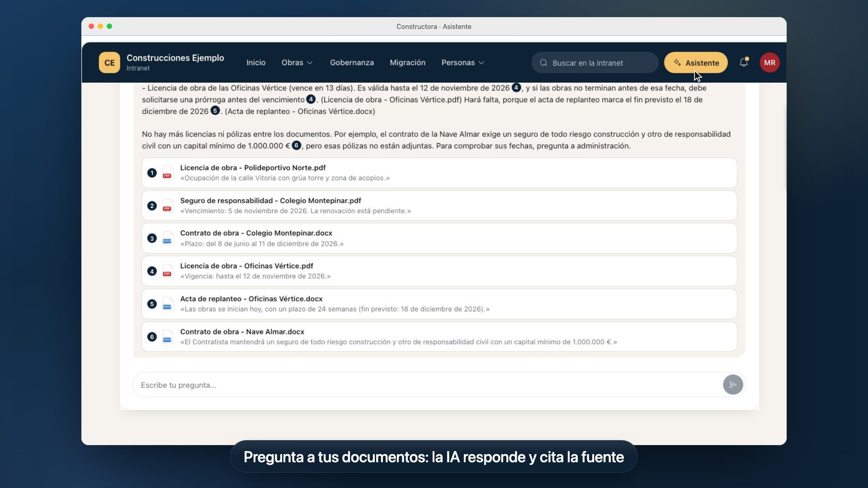This screenshot has width=868, height=488.
Task: Click citation badge 5 in the answer text
Action: [x=215, y=111]
